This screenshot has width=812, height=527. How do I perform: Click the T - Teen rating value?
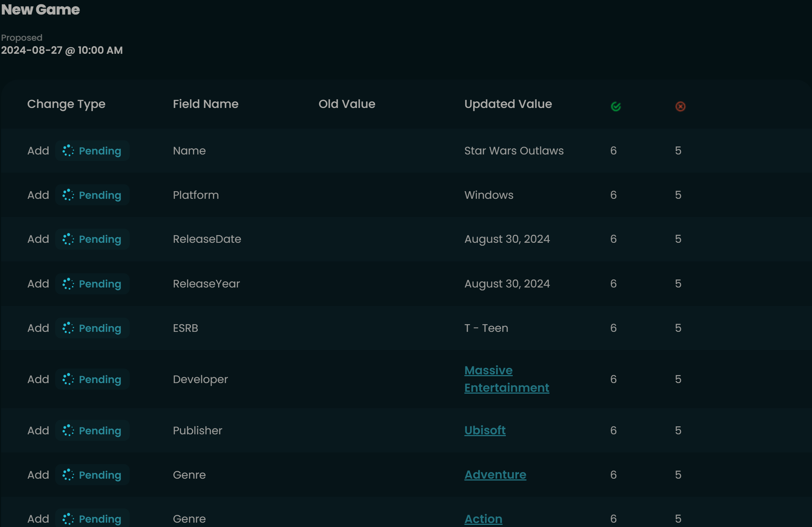[x=486, y=328]
